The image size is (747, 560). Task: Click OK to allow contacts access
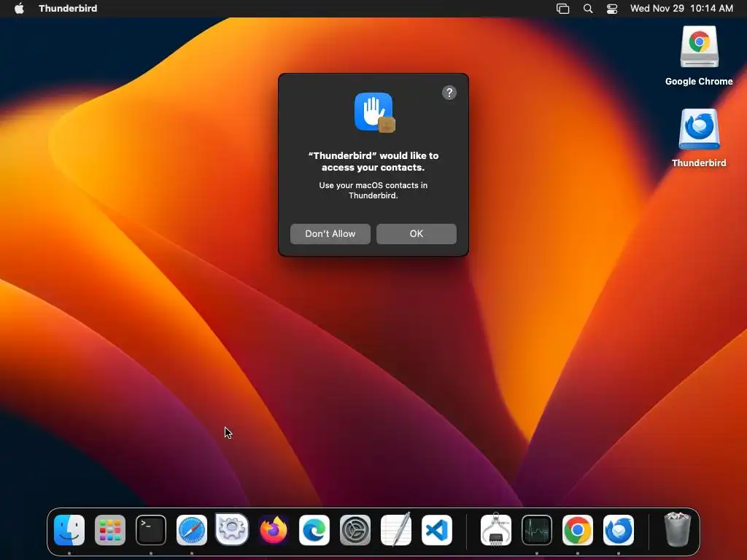pos(417,234)
